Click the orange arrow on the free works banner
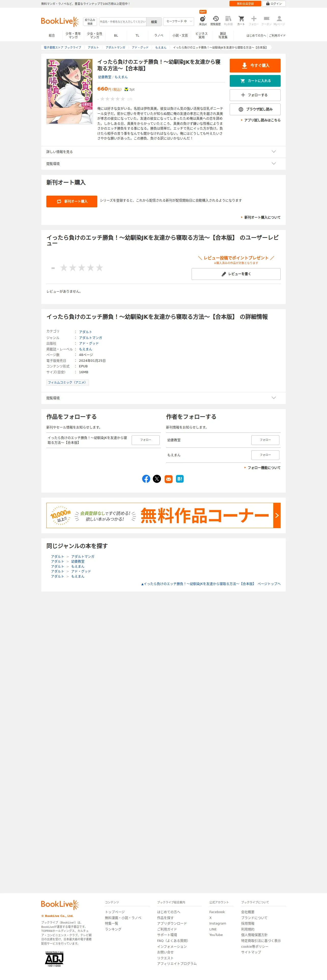The width and height of the screenshot is (327, 980). click(277, 515)
